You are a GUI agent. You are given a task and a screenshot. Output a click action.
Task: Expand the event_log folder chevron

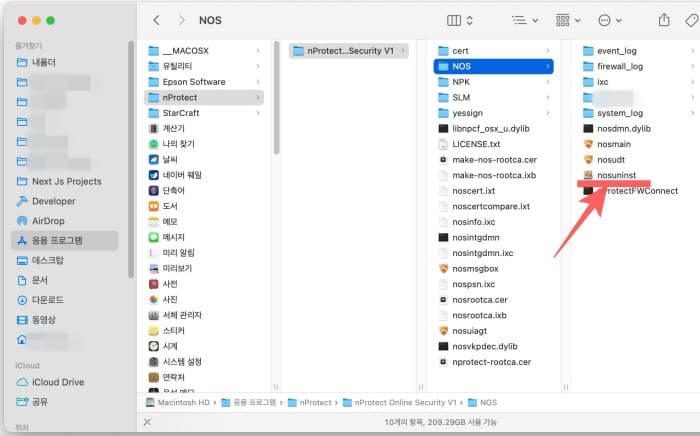click(692, 51)
